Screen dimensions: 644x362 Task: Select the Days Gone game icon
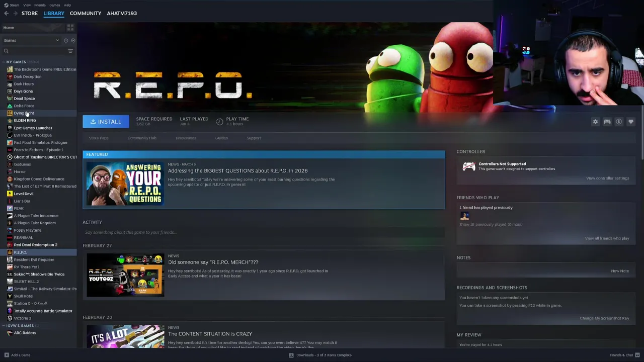[10, 91]
